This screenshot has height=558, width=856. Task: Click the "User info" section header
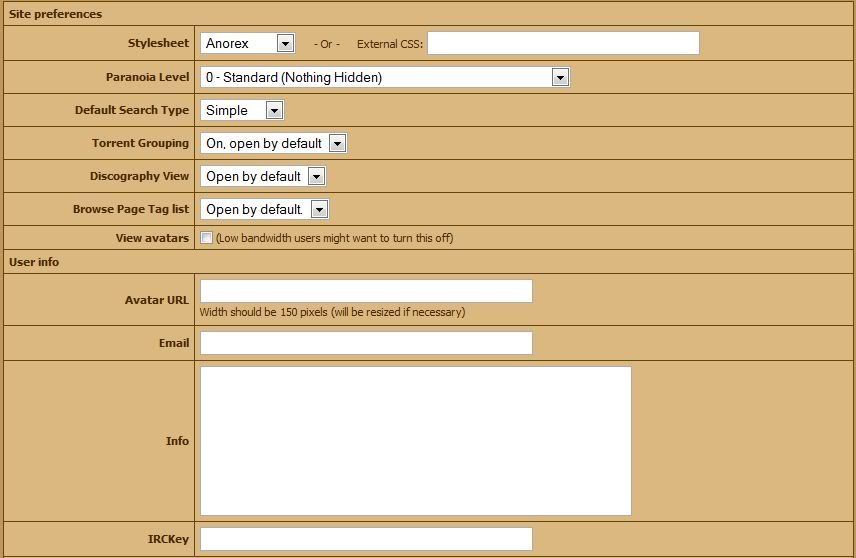click(x=34, y=262)
